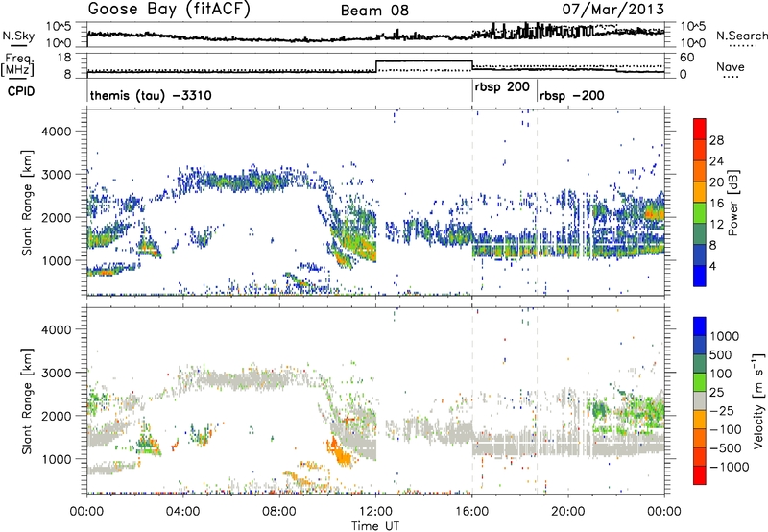This screenshot has height=532, width=768.
Task: Click the '60' Nave axis tick
Action: tap(687, 58)
